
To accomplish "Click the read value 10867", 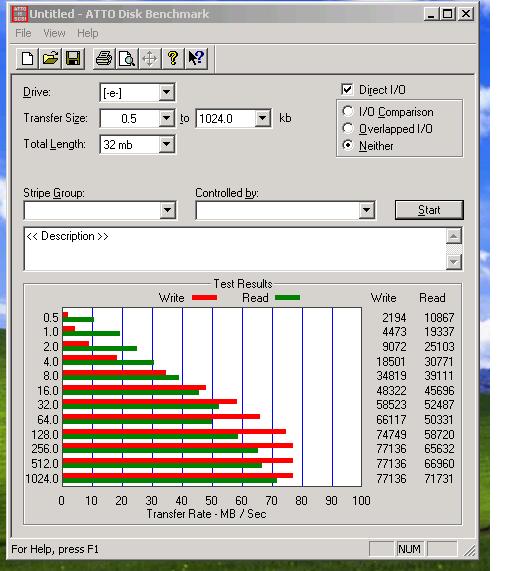I will [x=439, y=318].
